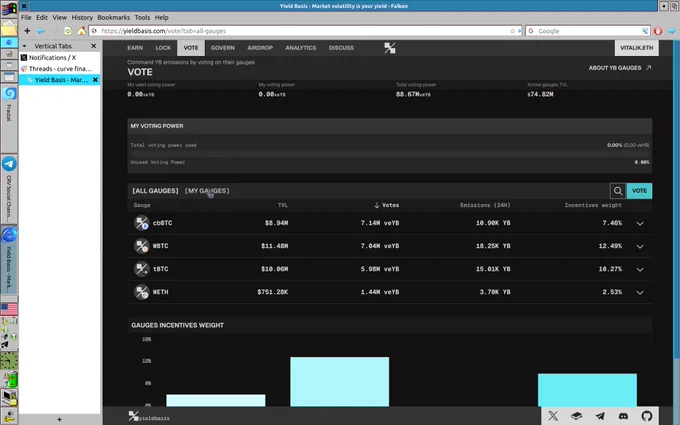Click the URL address bar field
Image resolution: width=680 pixels, height=425 pixels.
[x=305, y=31]
